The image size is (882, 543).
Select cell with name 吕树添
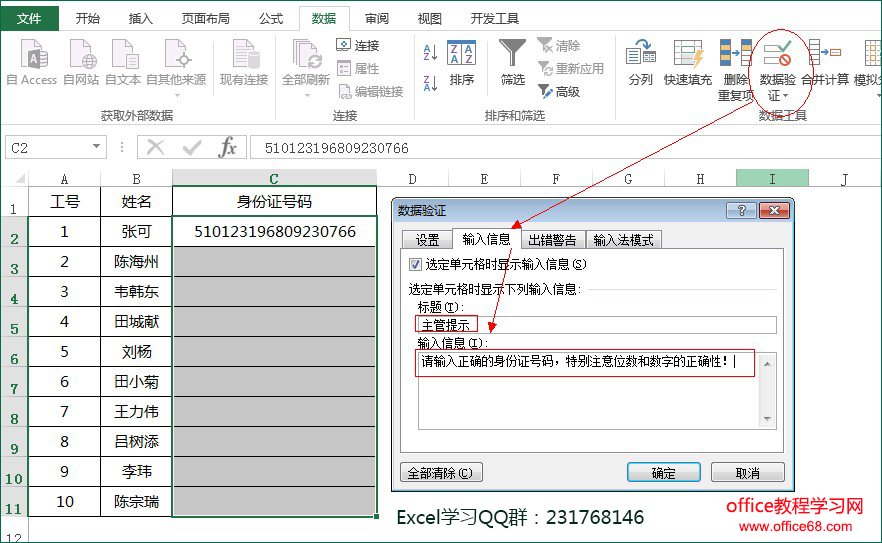[x=136, y=442]
